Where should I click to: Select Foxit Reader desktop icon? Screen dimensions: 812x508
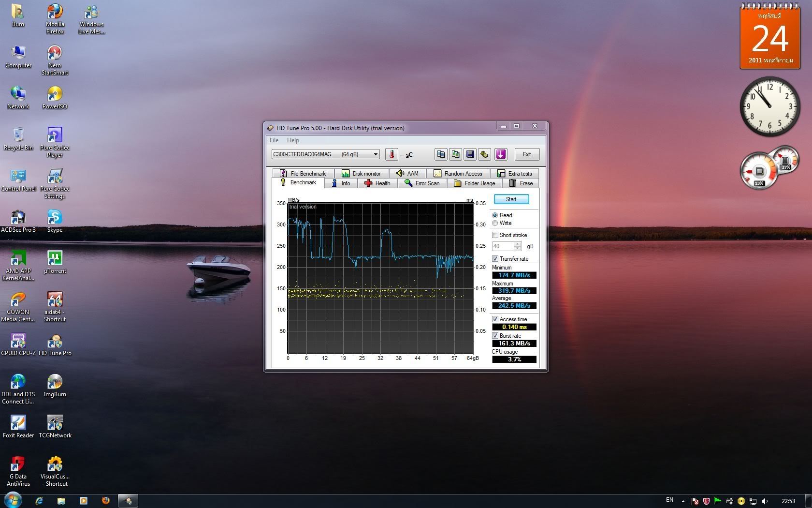click(x=18, y=427)
